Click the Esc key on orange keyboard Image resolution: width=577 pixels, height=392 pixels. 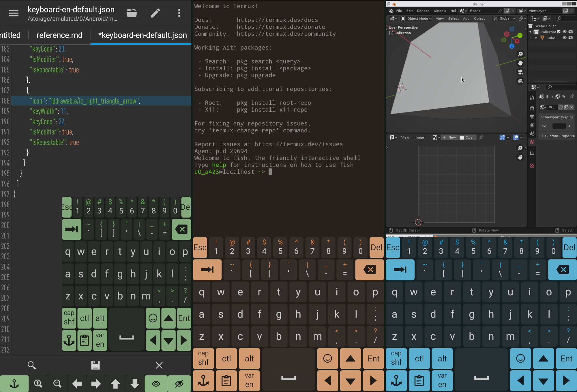pos(200,247)
